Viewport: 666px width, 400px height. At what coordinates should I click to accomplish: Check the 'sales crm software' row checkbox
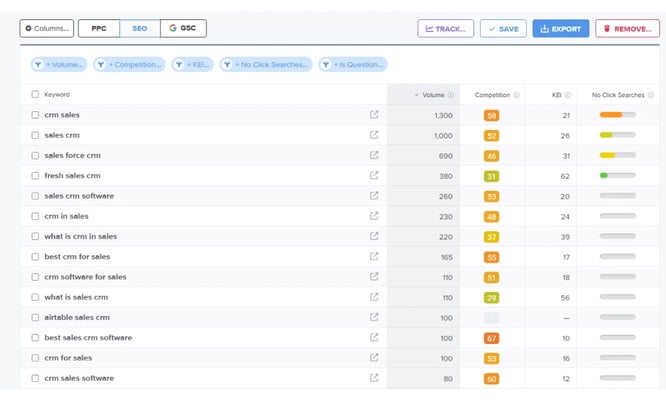[x=35, y=196]
